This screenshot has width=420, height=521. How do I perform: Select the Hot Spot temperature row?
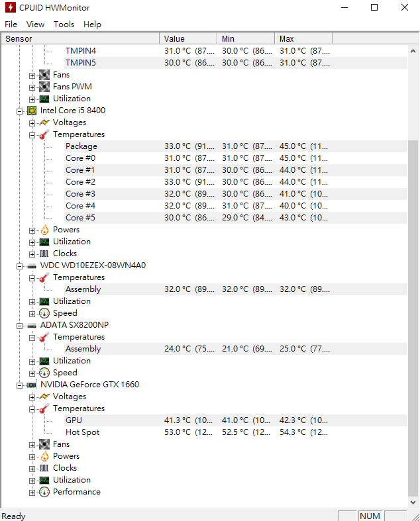[x=236, y=432]
